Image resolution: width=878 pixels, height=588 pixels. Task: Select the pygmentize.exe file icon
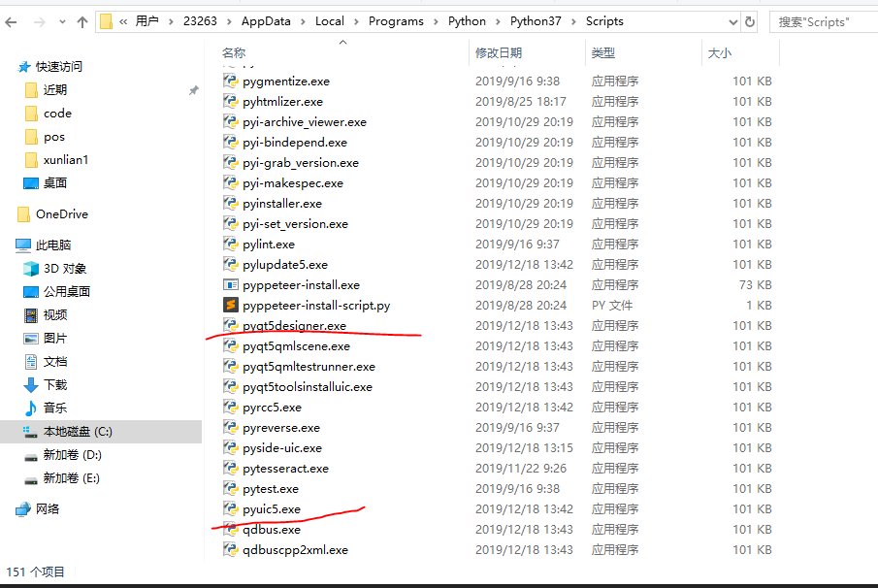[x=230, y=82]
